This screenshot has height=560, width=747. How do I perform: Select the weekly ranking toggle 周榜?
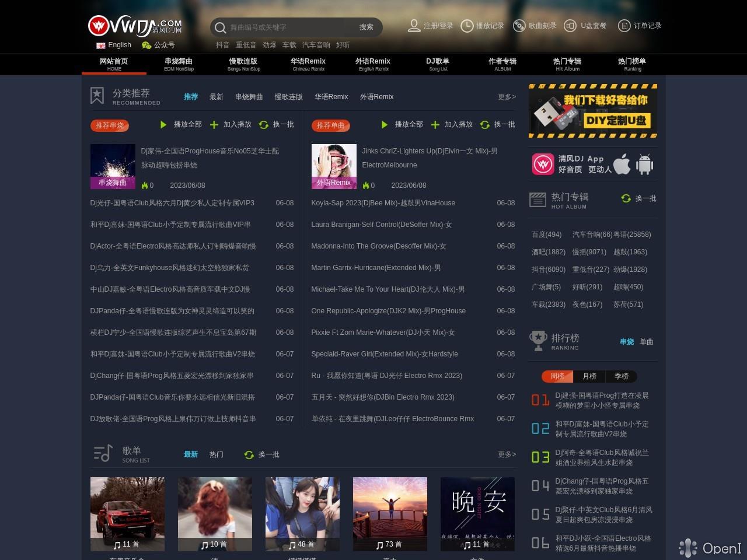point(557,376)
